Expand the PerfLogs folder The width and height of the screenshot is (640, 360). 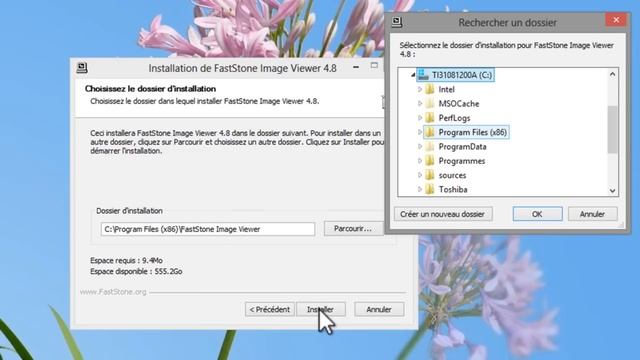[420, 118]
